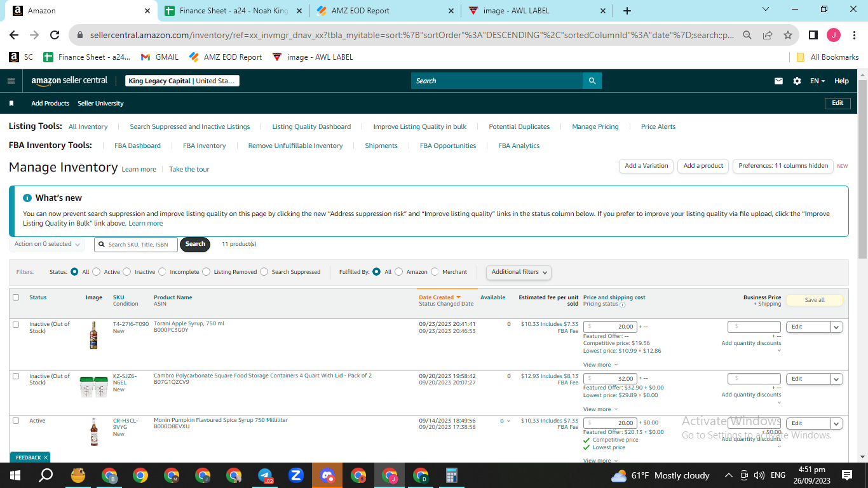The width and height of the screenshot is (868, 488).
Task: Open Preferences: 11 columns hidden
Action: [783, 166]
